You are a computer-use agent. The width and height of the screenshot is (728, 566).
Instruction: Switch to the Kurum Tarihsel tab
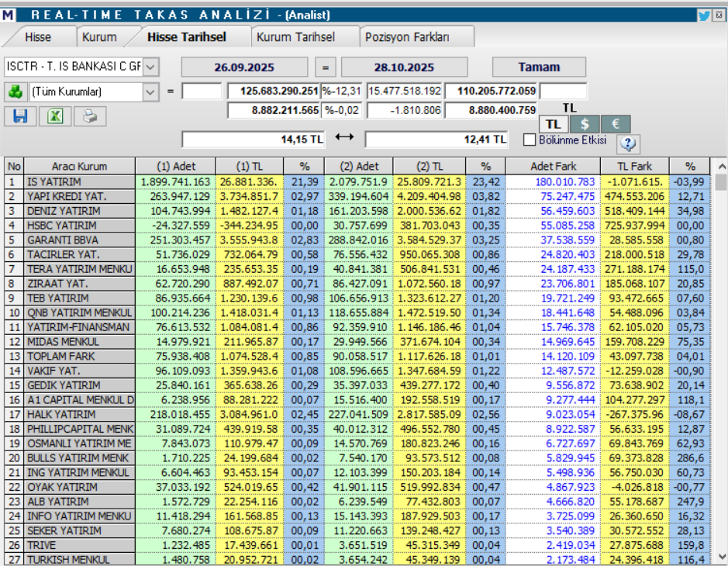tap(295, 37)
